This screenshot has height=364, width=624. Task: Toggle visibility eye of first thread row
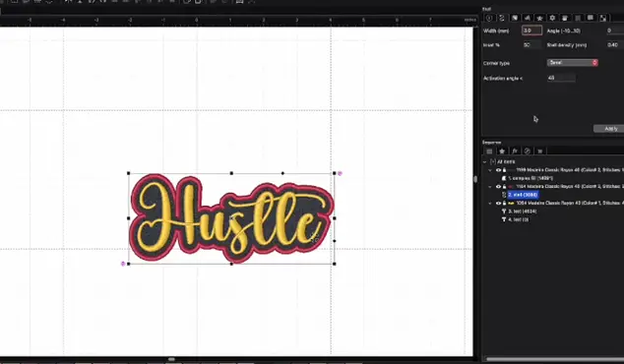click(498, 170)
